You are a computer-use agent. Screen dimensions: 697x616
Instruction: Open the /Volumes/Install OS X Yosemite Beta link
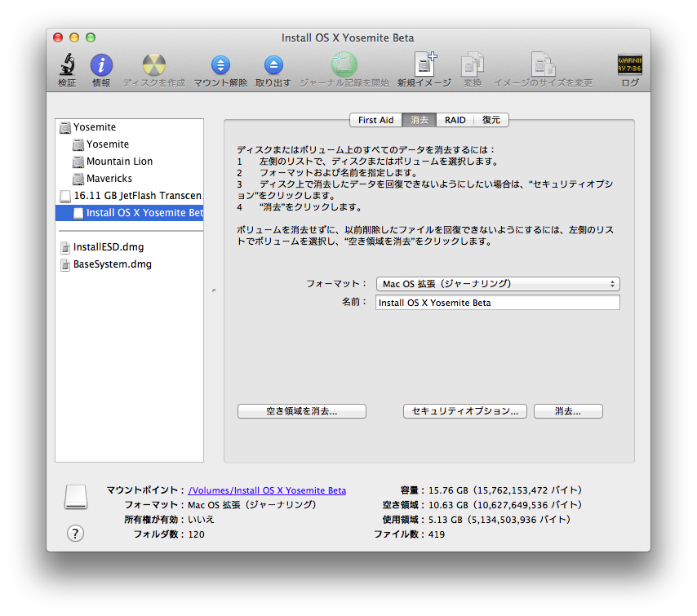pos(267,490)
